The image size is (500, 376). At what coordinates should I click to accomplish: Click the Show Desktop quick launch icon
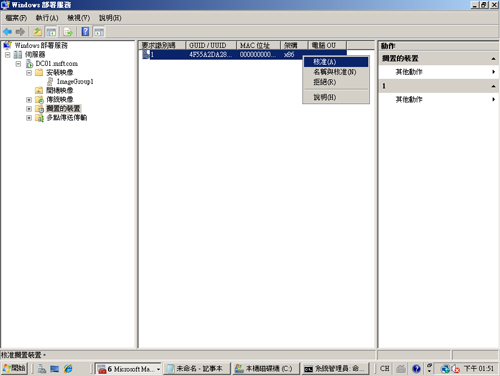coord(55,368)
